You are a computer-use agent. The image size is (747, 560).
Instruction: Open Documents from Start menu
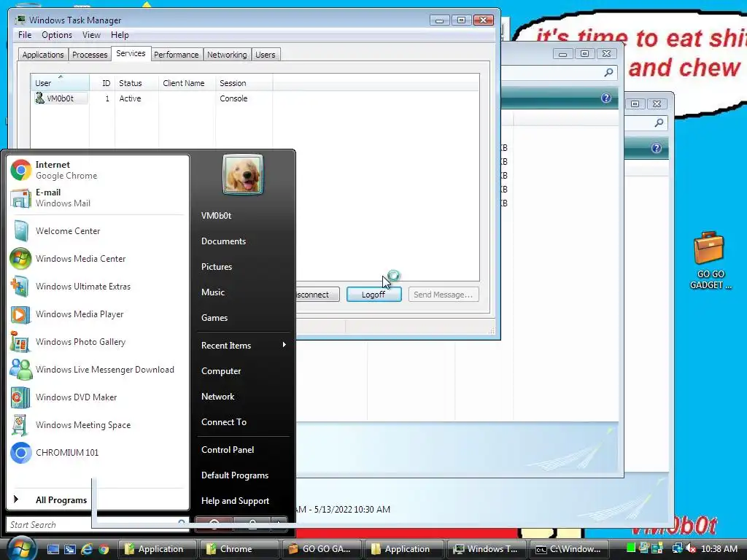[x=243, y=241]
